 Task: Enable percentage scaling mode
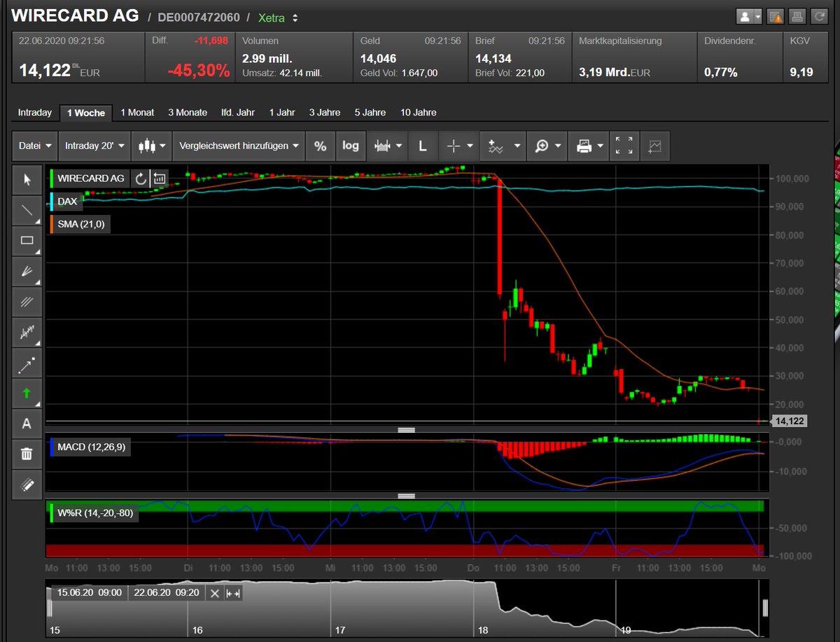click(320, 146)
